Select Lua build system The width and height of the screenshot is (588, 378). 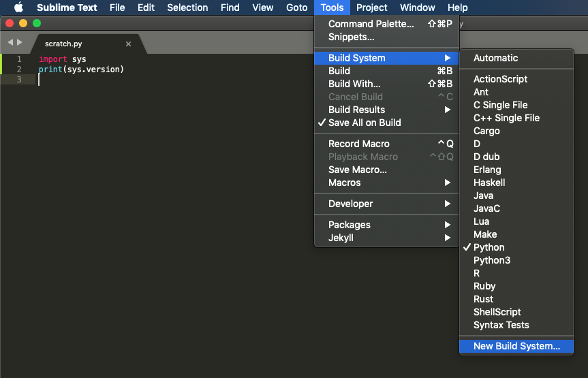coord(516,221)
